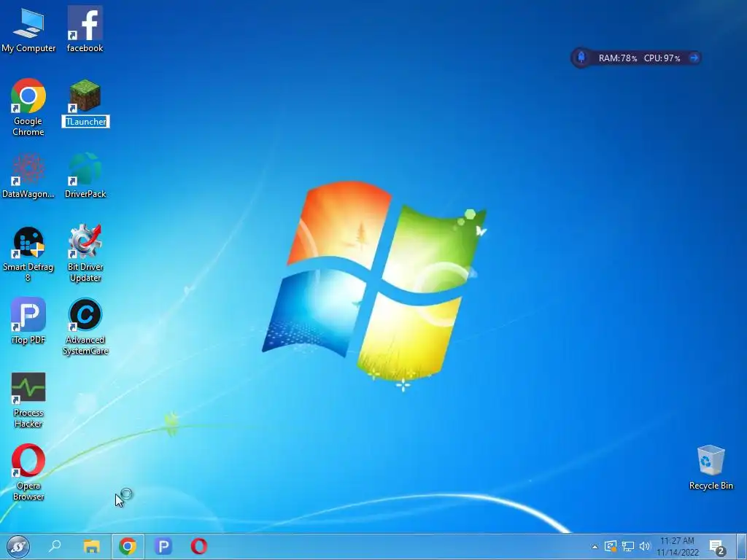Open the My Computer desktop icon
Viewport: 747px width, 560px height.
coord(28,28)
